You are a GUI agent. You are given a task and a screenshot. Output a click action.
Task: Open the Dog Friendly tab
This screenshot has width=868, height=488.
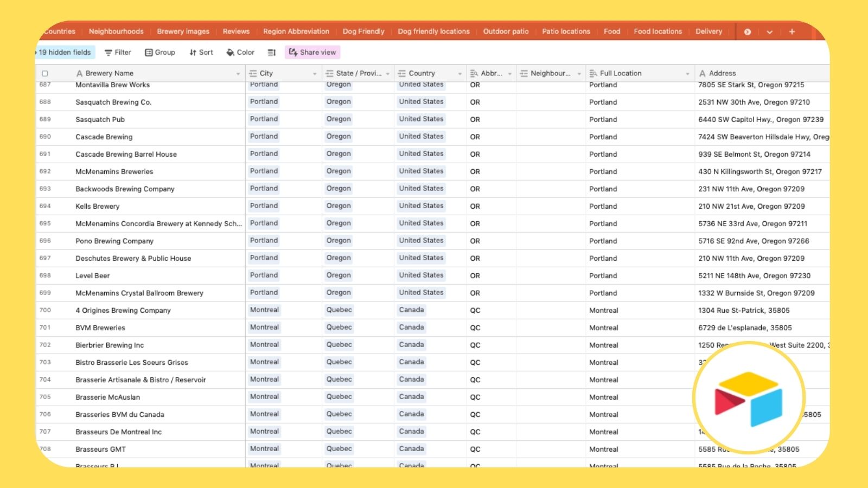[363, 31]
